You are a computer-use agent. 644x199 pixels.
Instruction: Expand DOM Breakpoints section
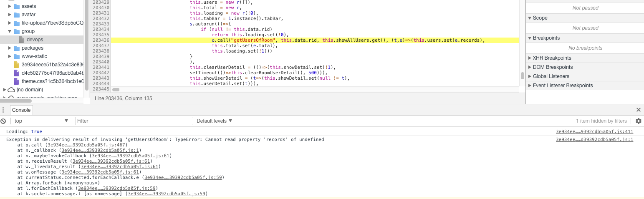coord(530,67)
